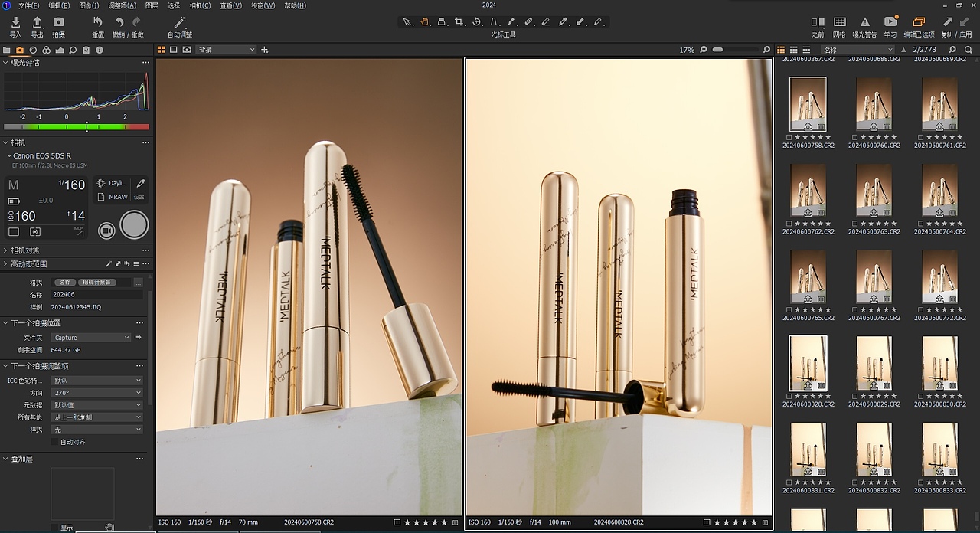Toggle color tag box under right viewer image

click(x=707, y=522)
